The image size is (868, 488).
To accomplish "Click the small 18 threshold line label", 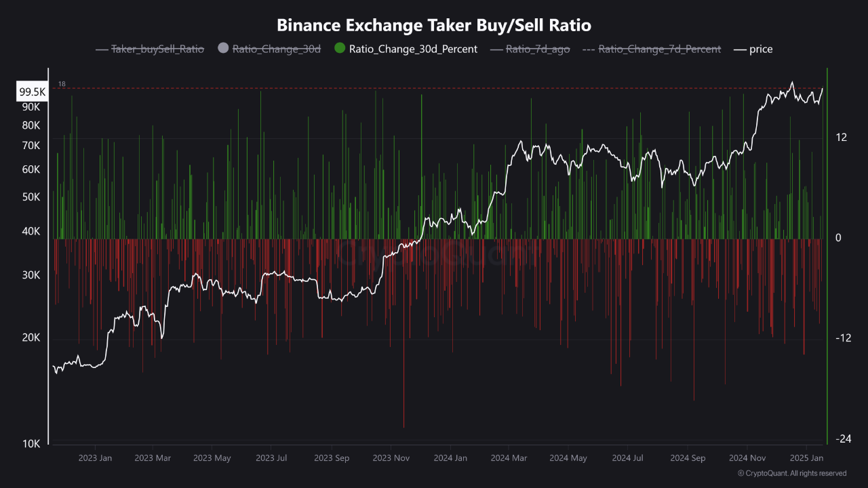I will tap(62, 84).
